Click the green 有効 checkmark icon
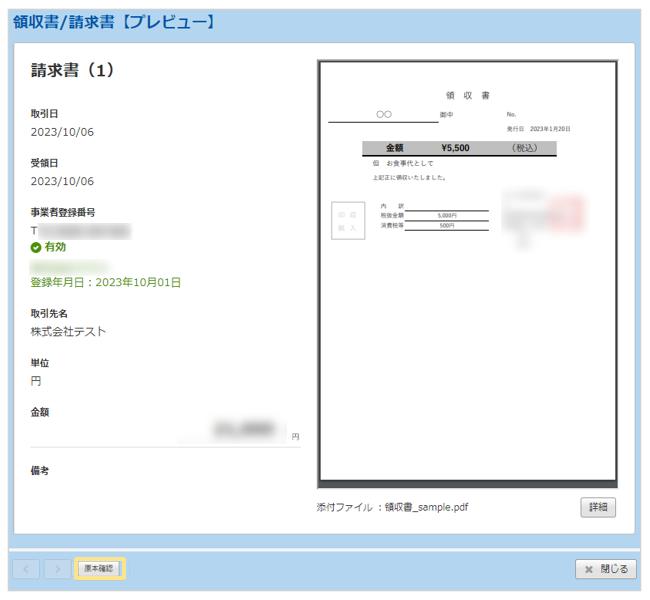Viewport: 650px width, 600px height. 36,247
